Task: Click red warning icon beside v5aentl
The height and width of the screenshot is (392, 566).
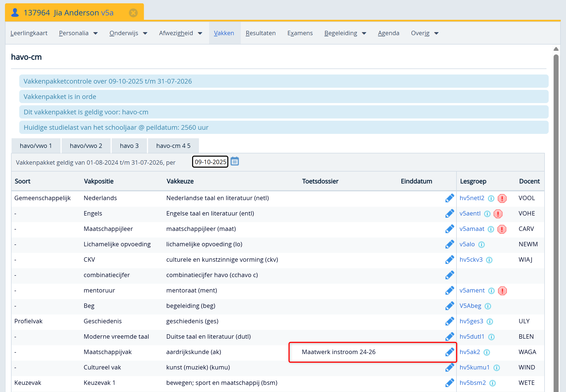Action: pyautogui.click(x=498, y=214)
